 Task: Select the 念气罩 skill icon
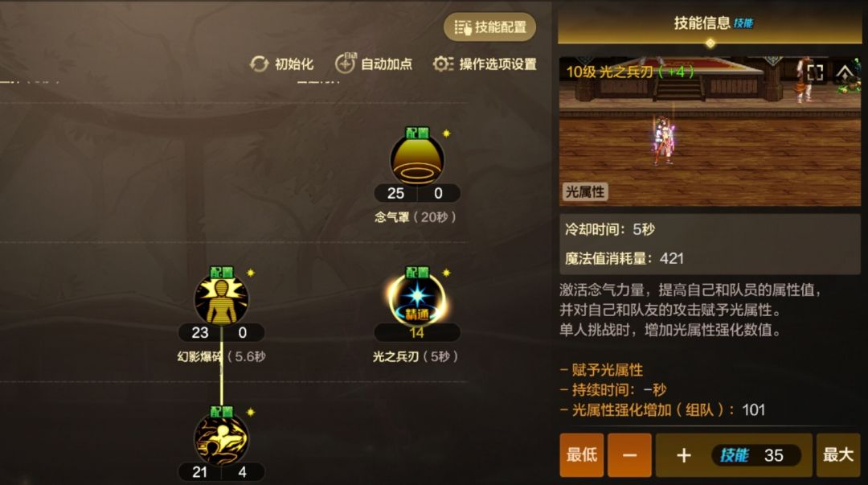tap(417, 160)
